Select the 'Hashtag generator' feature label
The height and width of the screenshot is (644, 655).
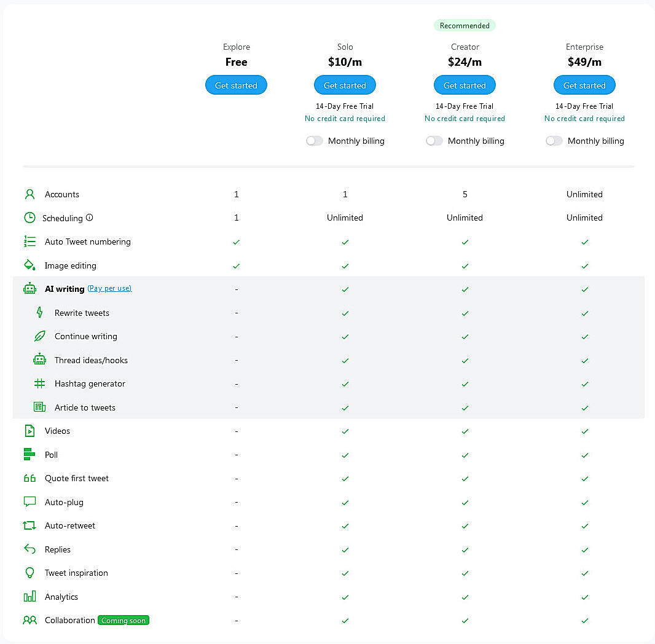[x=90, y=383]
